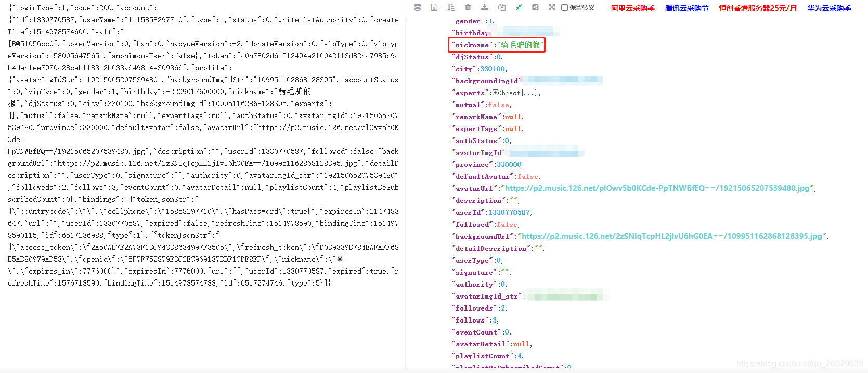The height and width of the screenshot is (373, 868).
Task: Click the database stack icon in toolbar
Action: click(x=418, y=7)
